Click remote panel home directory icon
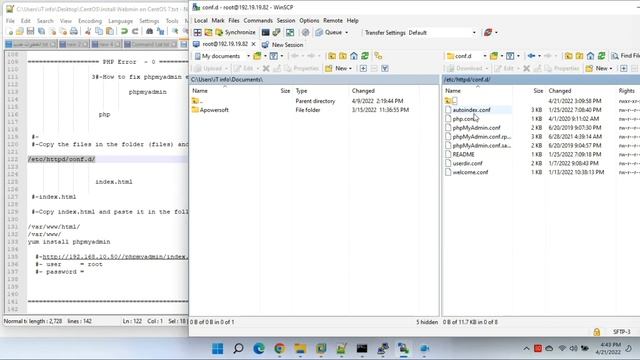The image size is (640, 360). [x=590, y=56]
